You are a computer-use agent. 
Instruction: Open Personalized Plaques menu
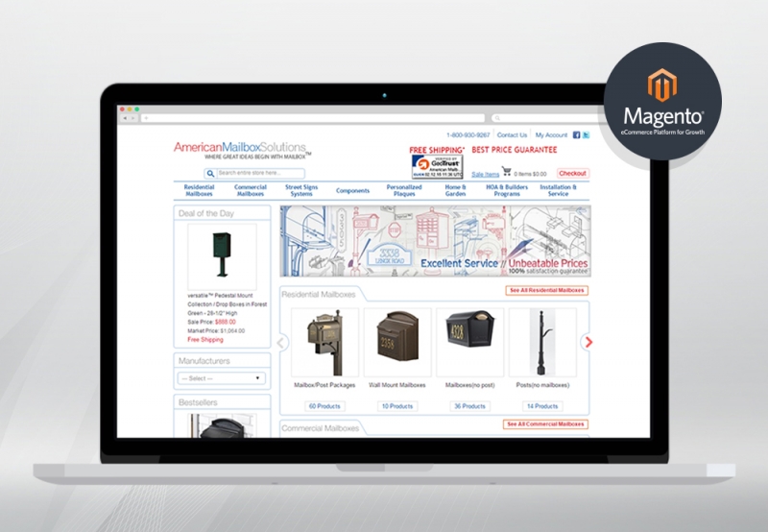(x=404, y=190)
